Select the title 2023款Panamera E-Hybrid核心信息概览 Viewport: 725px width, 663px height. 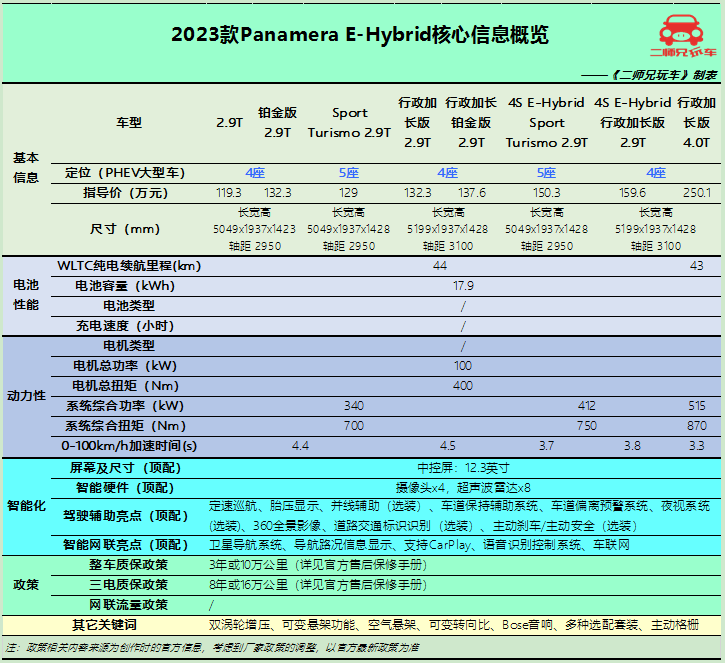coord(360,35)
